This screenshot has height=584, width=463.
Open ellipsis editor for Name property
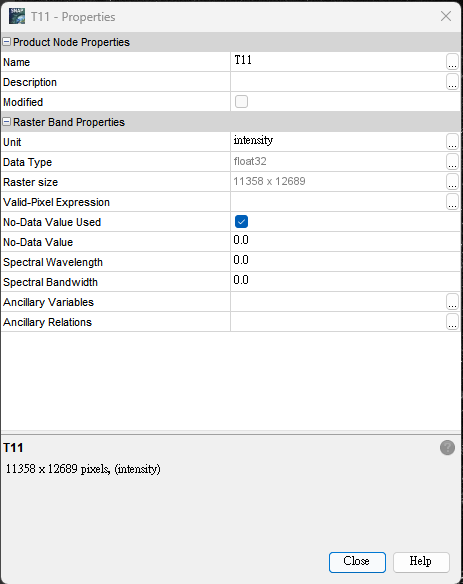click(x=452, y=61)
